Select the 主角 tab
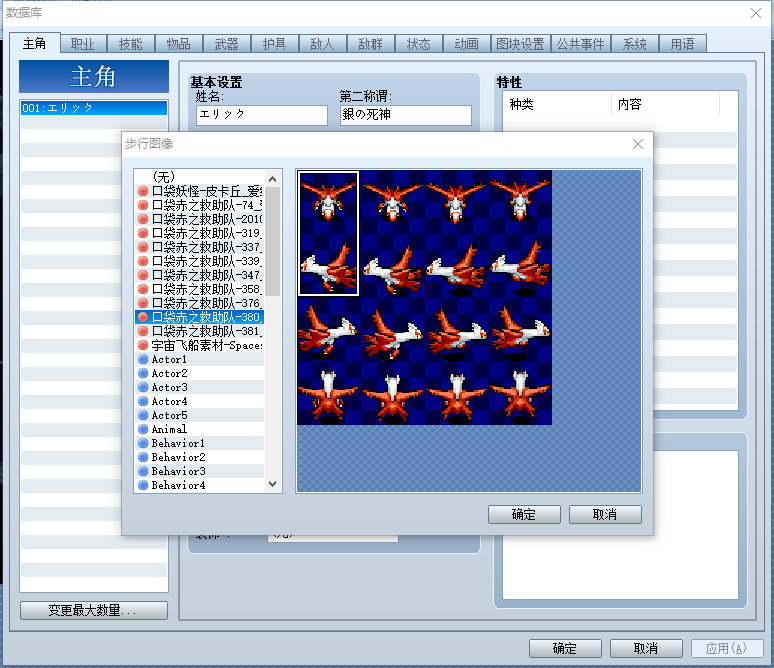This screenshot has width=774, height=668. click(35, 43)
